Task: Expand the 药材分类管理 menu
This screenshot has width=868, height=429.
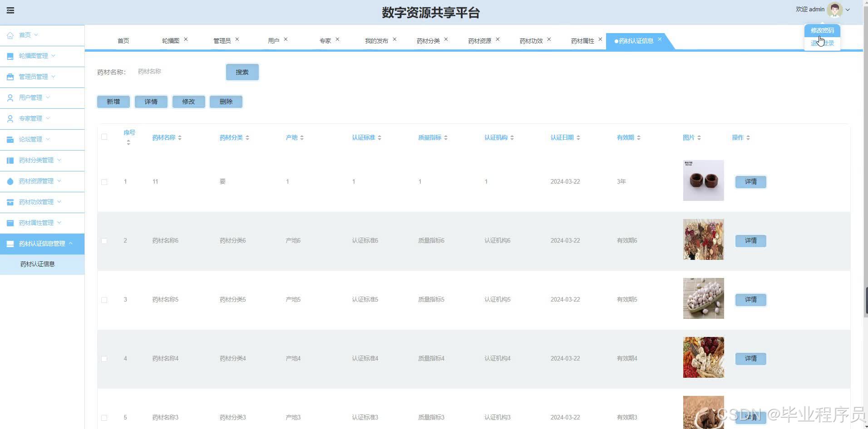Action: [x=59, y=160]
